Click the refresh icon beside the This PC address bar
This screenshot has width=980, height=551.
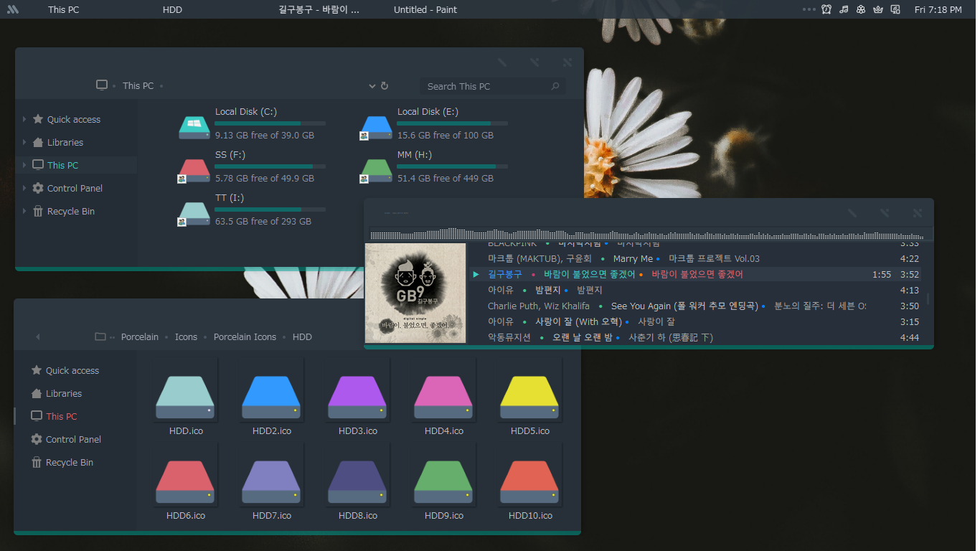(x=385, y=86)
